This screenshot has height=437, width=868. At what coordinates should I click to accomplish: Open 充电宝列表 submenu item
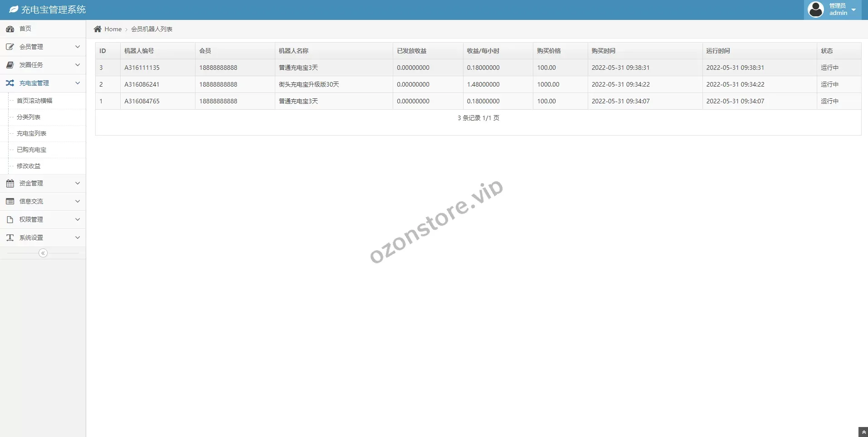pyautogui.click(x=32, y=133)
